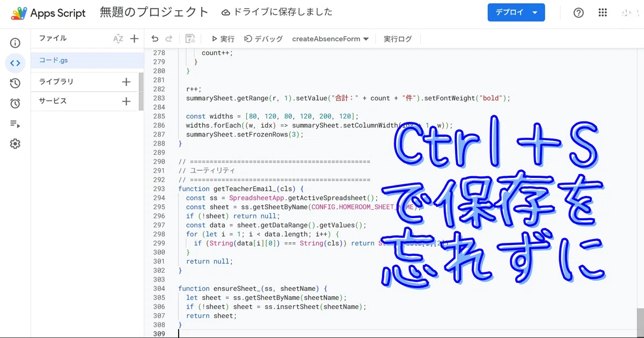Run the script with 実行 button
Screen dimensions: 644x338
click(x=223, y=39)
